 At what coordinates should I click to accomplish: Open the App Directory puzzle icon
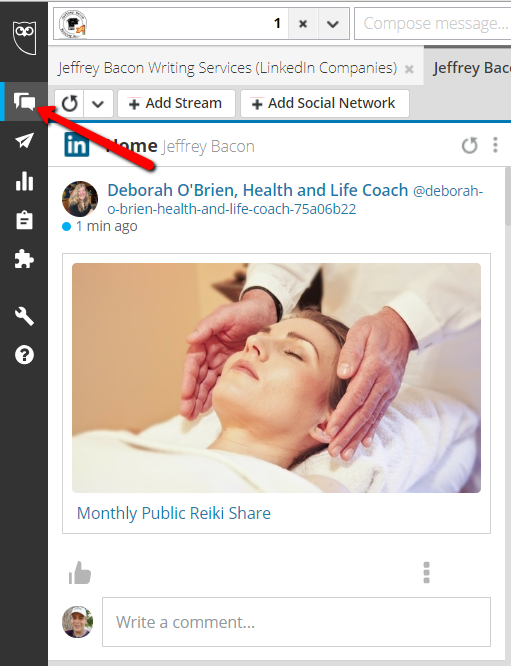coord(24,259)
